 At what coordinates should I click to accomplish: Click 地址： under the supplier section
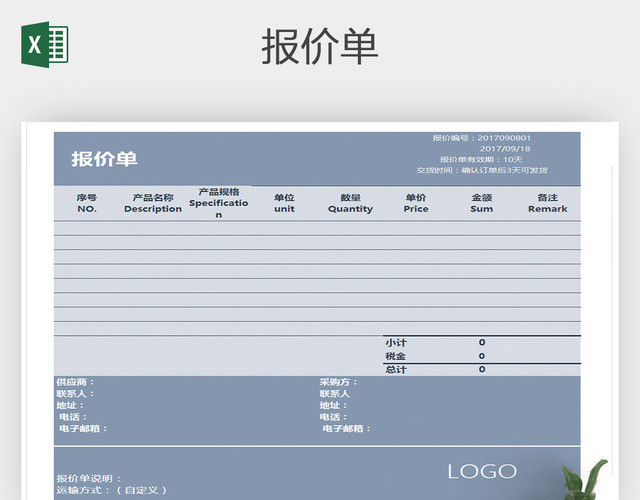[70, 405]
